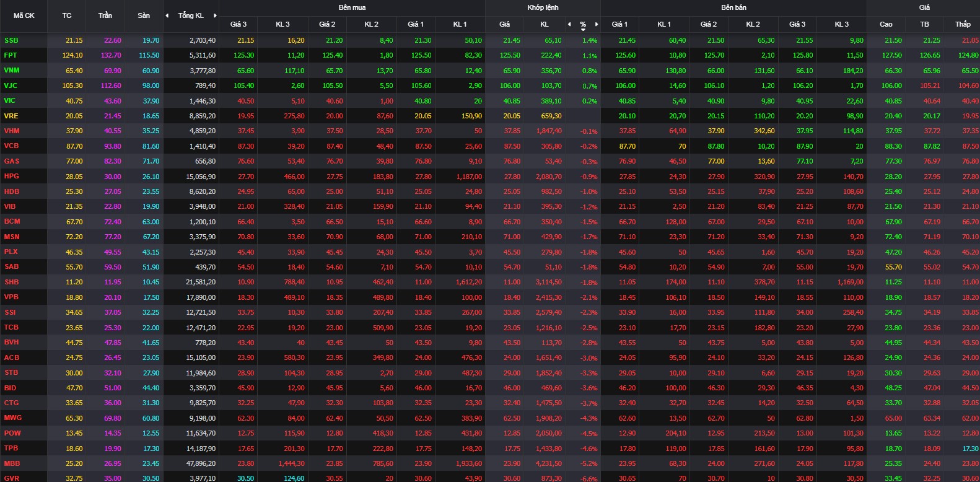Select the VCB ticker
980x482 pixels.
pyautogui.click(x=11, y=146)
